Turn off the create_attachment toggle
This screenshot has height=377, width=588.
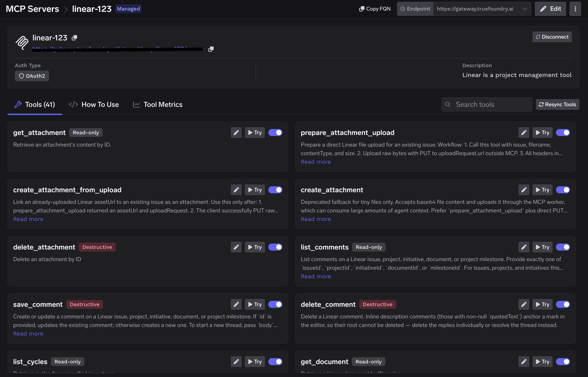click(x=563, y=190)
